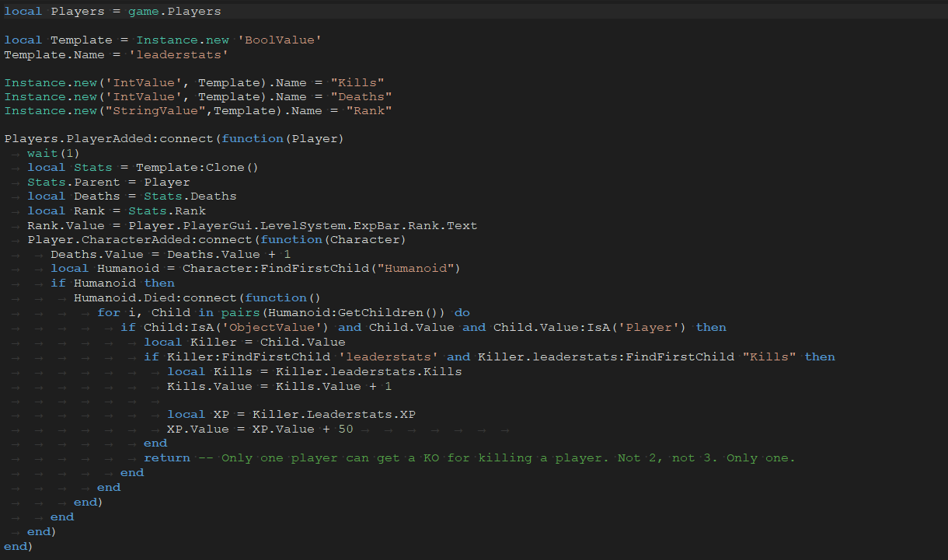Screen dimensions: 948x560
Task: Click 'XP.Value = XP.Value + 50' line
Action: (260, 429)
